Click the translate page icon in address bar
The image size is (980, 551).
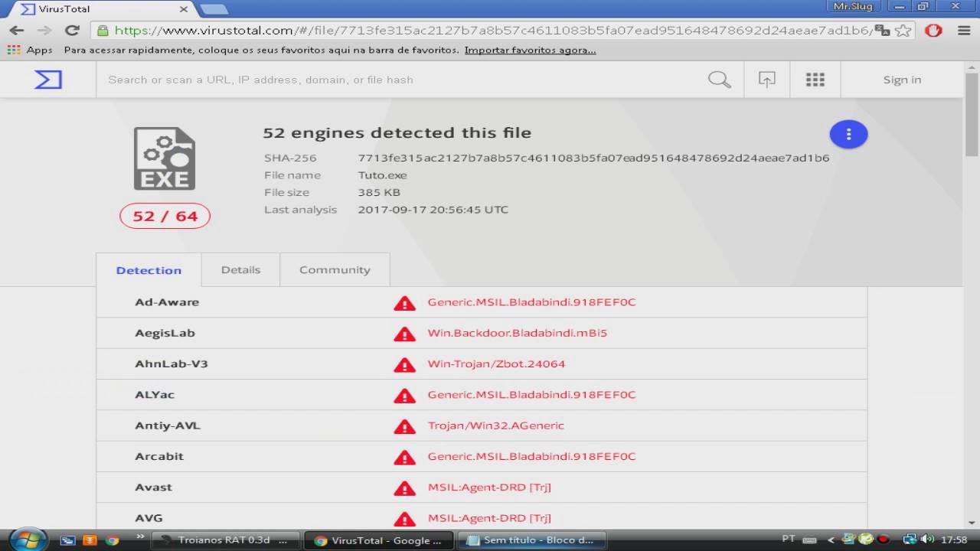pos(883,31)
